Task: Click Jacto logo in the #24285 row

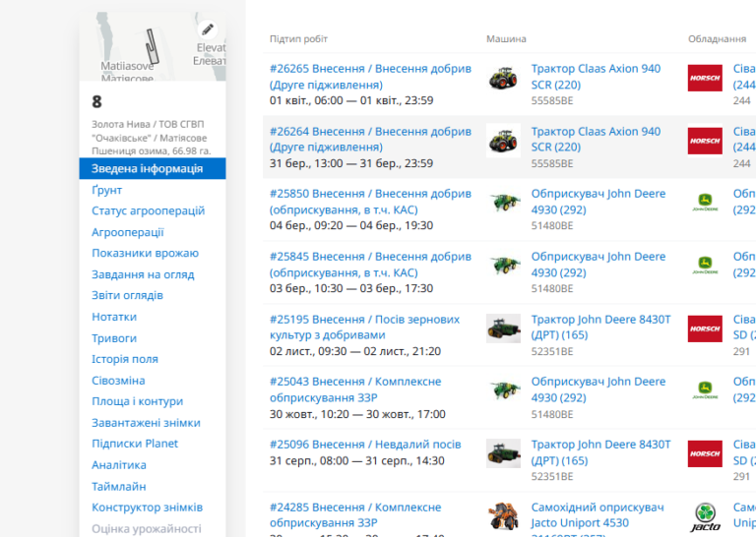Action: 705,516
